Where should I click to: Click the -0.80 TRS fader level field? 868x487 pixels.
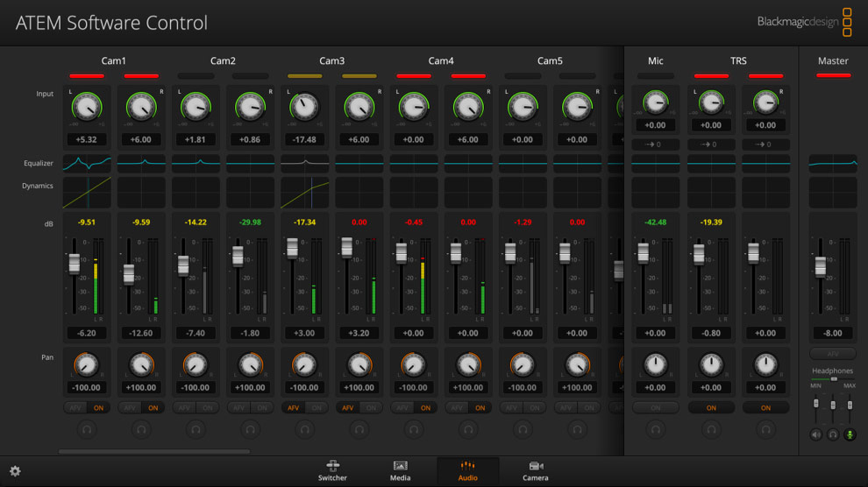[711, 334]
